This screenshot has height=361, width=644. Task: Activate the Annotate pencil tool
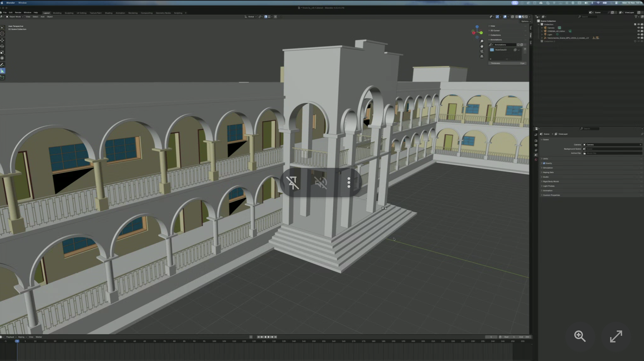[x=2, y=65]
